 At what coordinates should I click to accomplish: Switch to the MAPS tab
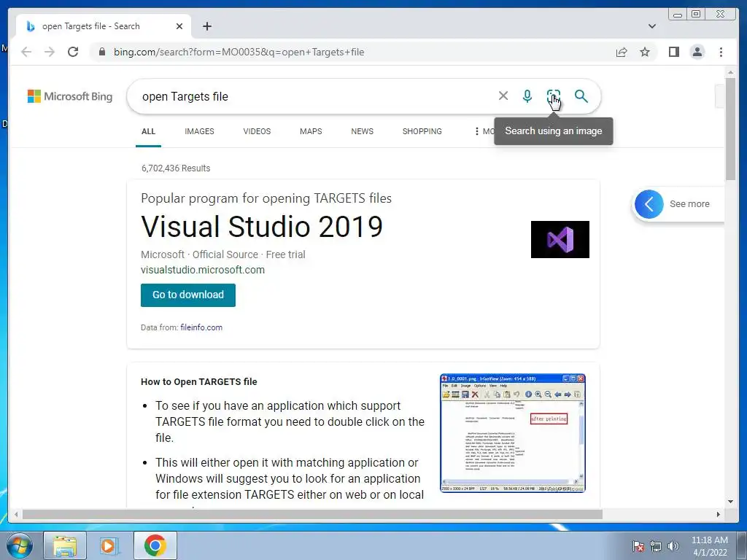(311, 131)
